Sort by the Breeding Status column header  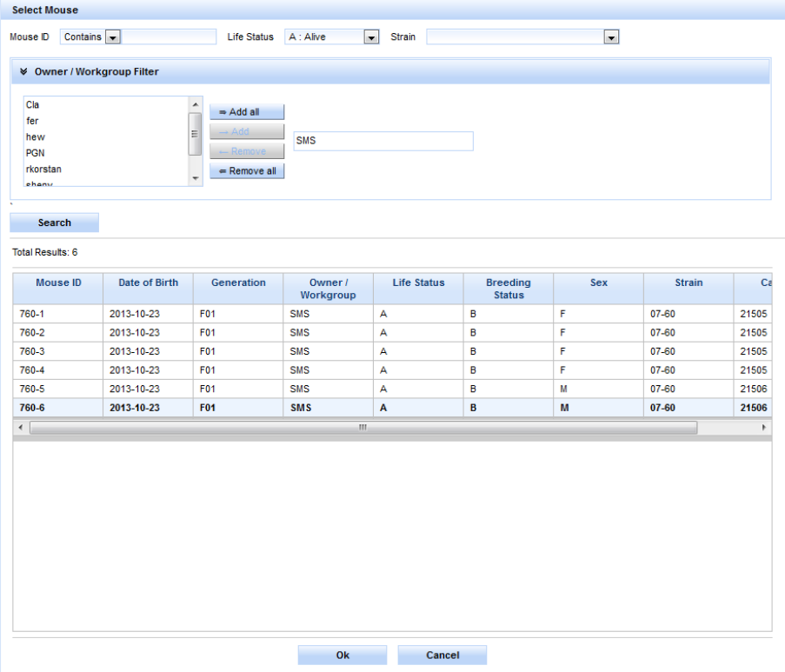point(509,289)
